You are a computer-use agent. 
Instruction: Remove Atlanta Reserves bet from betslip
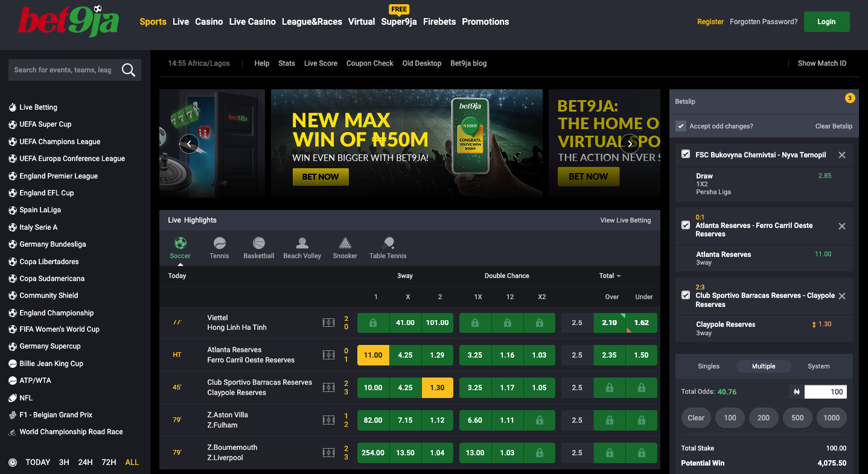[842, 226]
